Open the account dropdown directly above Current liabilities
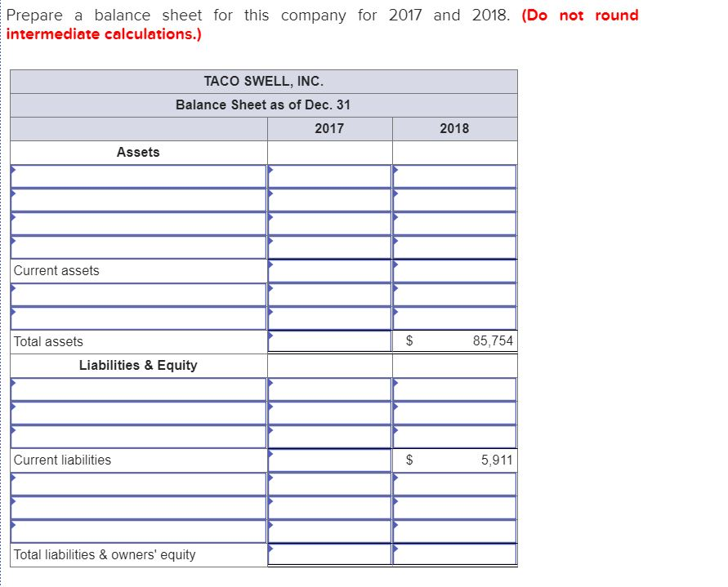The width and height of the screenshot is (728, 587). click(x=138, y=437)
